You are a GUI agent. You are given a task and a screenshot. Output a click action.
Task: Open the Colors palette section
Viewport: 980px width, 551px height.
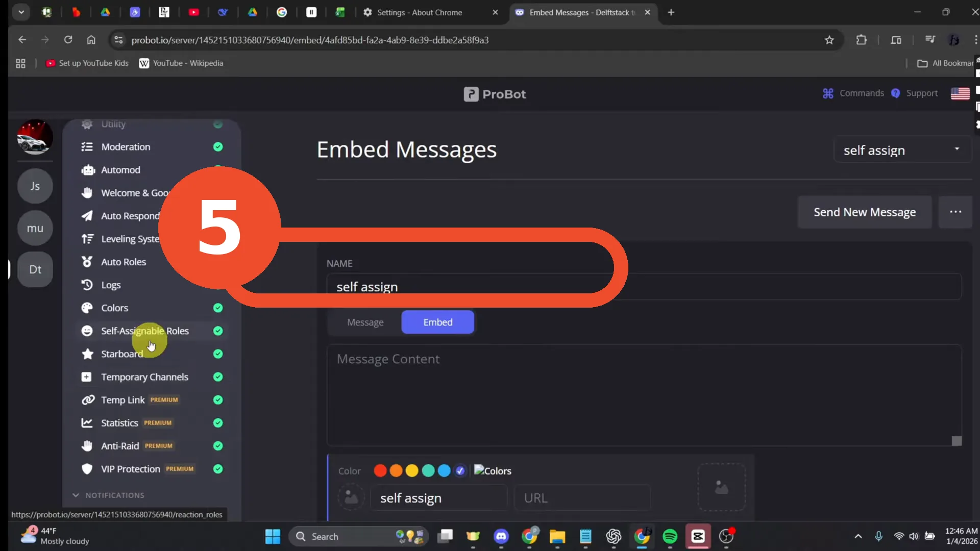coord(114,308)
